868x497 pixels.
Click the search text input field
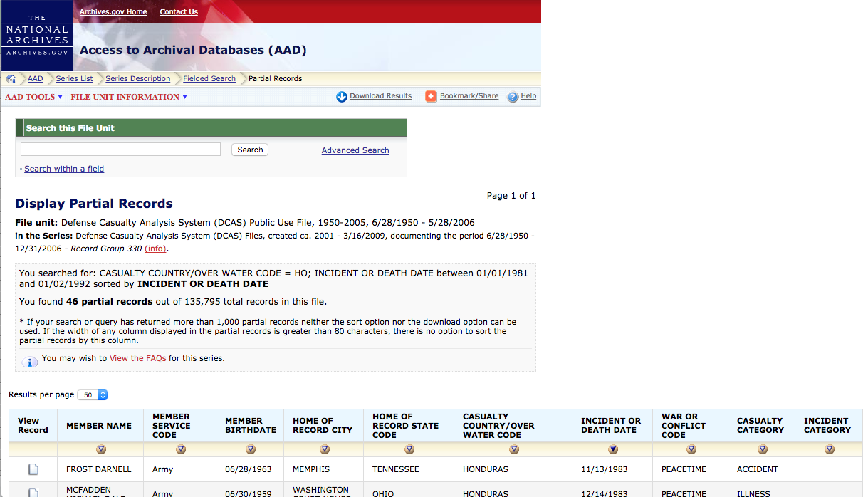(120, 150)
